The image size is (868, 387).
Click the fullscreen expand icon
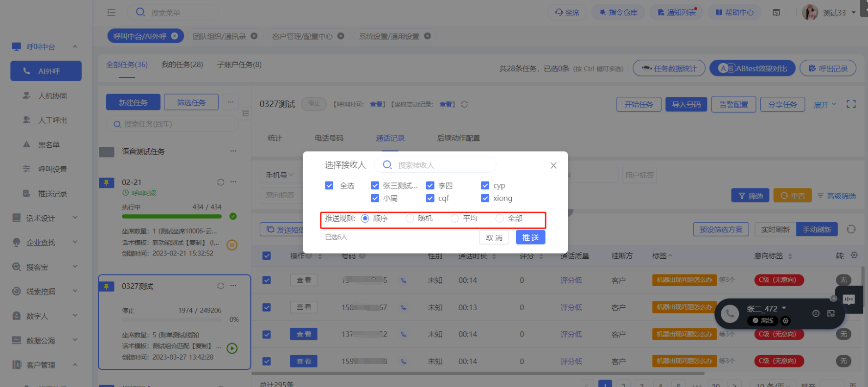click(x=851, y=104)
